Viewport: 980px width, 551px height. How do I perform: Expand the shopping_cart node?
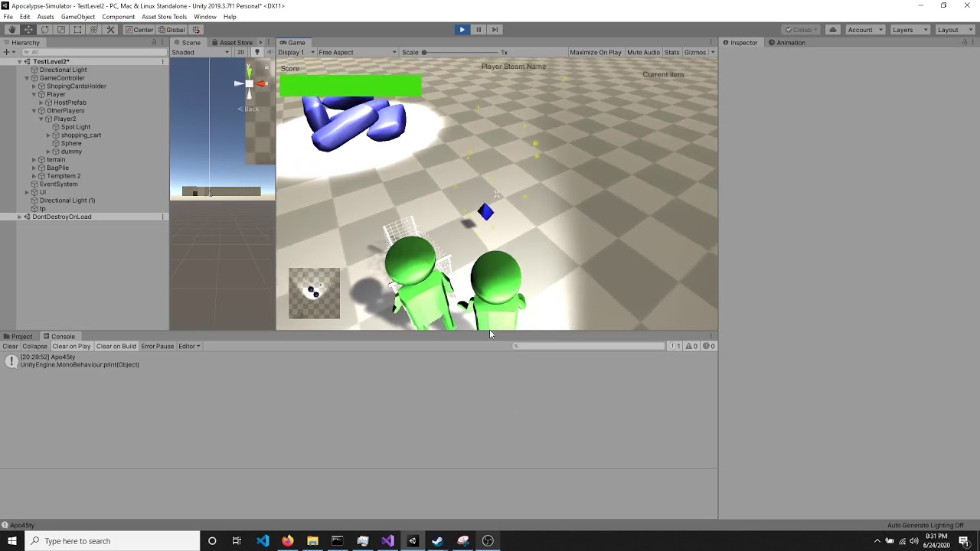coord(48,135)
